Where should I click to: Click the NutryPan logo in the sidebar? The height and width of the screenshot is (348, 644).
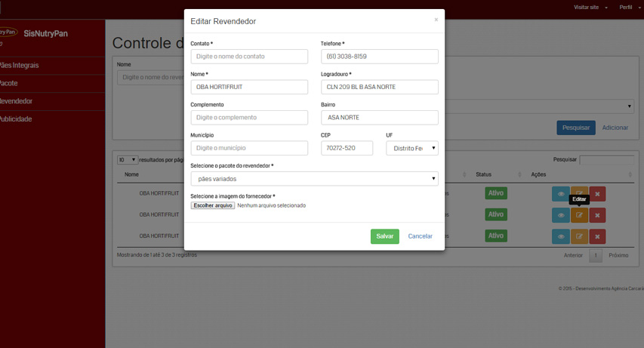point(8,32)
